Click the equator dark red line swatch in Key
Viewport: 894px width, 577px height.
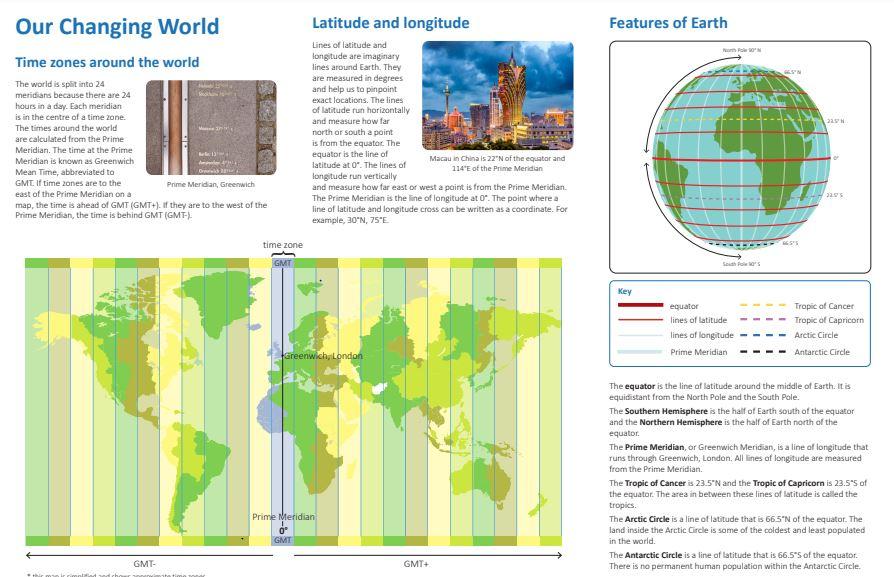640,306
